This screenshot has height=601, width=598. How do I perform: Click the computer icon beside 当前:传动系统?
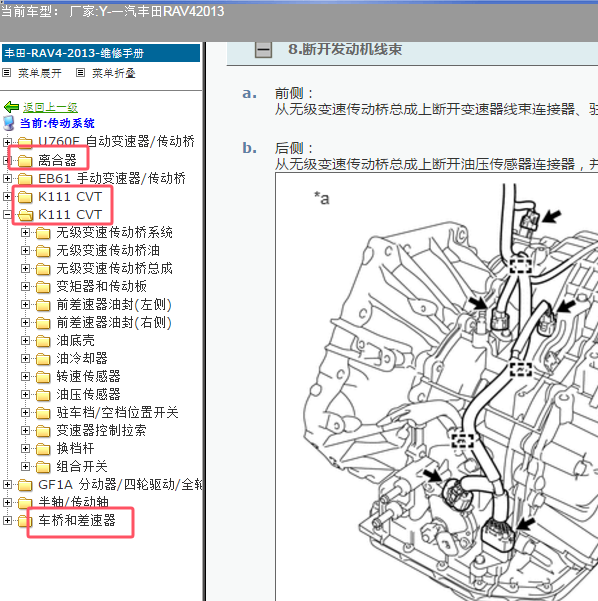click(8, 123)
